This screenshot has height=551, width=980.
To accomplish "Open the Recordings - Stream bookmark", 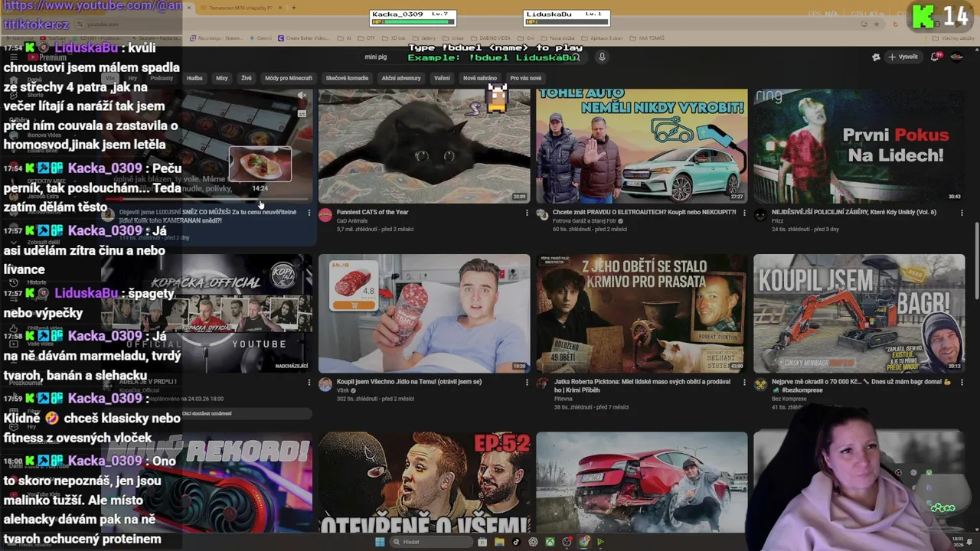I will coord(217,38).
